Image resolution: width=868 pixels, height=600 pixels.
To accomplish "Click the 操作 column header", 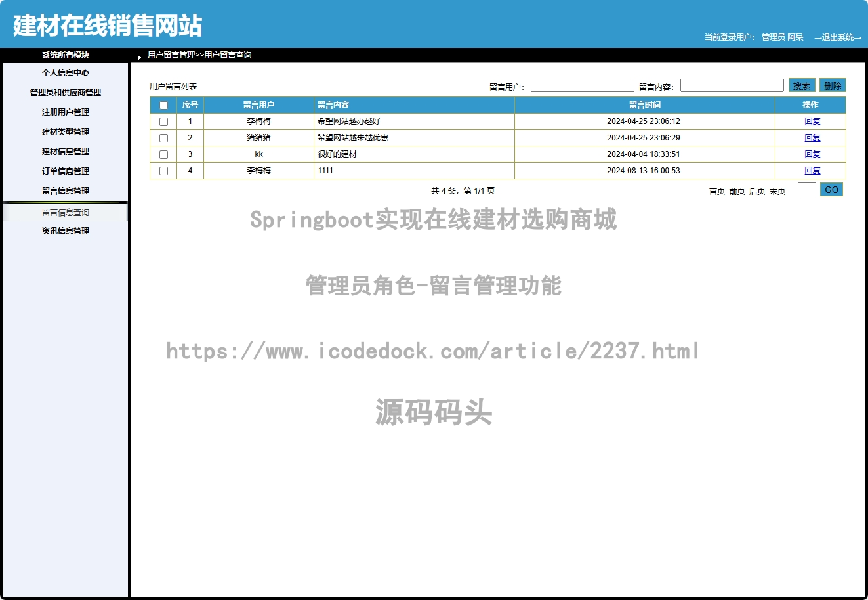I will point(810,105).
